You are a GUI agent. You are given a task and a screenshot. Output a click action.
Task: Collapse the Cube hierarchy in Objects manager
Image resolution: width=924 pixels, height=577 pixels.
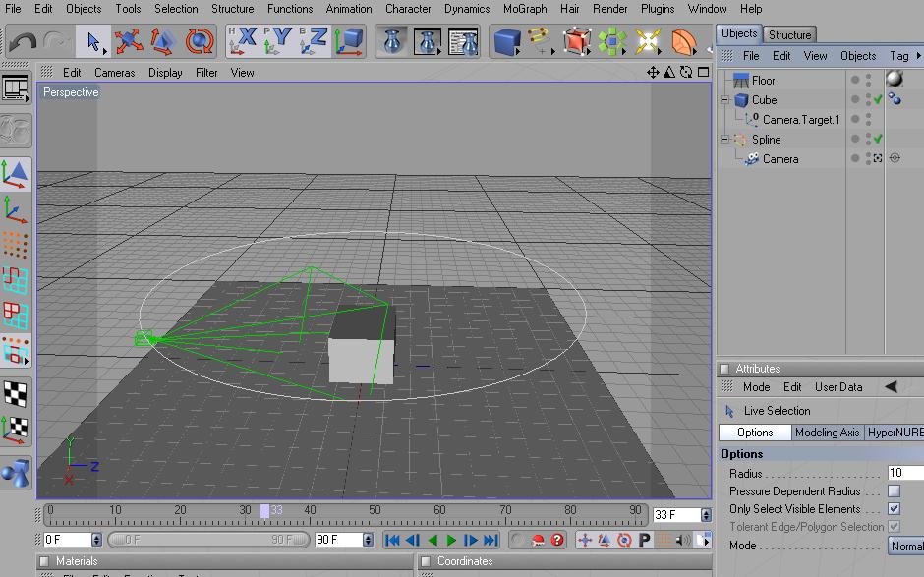[725, 100]
